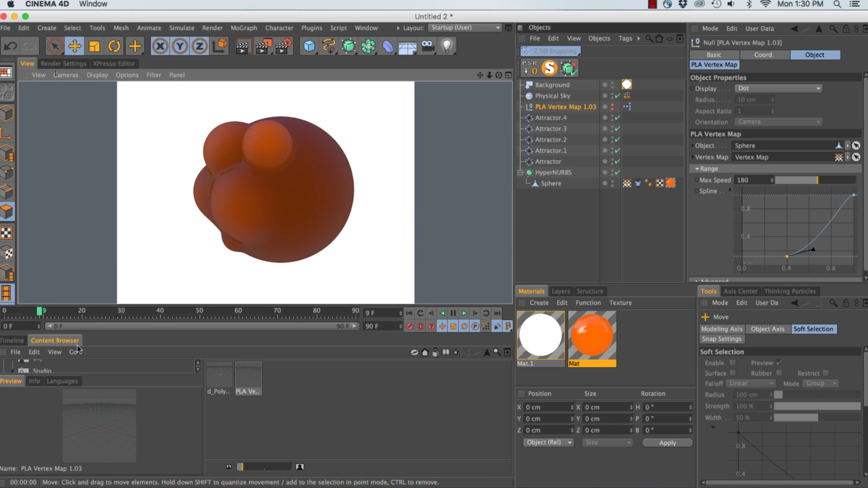Open the MoGraph menu
This screenshot has height=488, width=868.
(243, 28)
